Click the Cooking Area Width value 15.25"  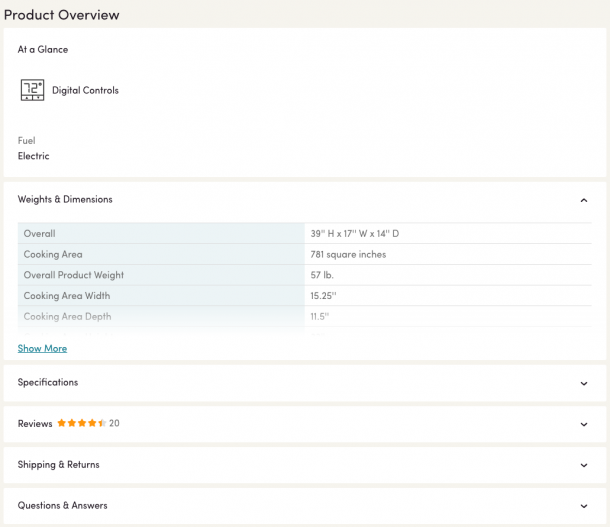point(323,296)
